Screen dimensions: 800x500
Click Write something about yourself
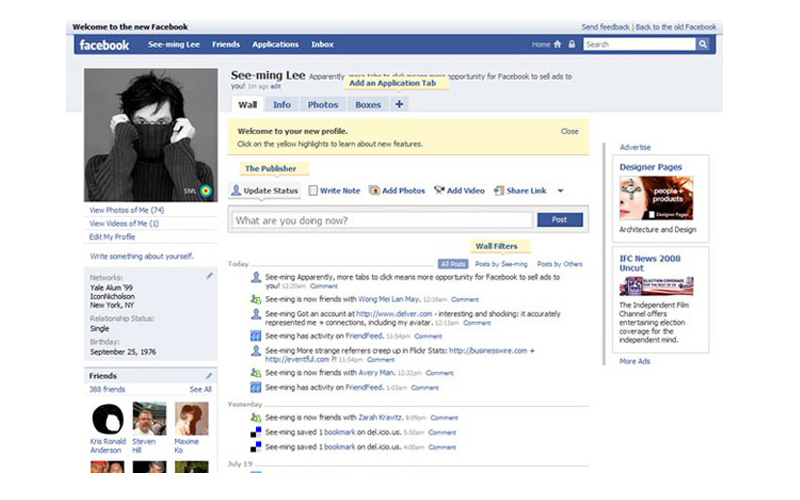pos(142,256)
